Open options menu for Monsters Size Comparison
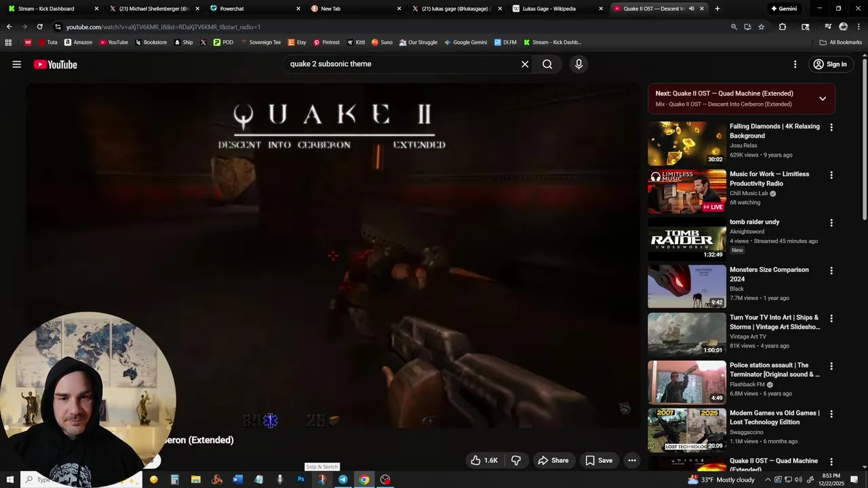 coord(831,270)
